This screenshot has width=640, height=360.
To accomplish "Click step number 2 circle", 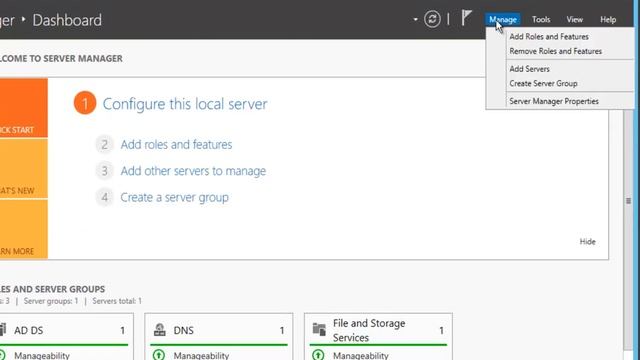I will 104,144.
